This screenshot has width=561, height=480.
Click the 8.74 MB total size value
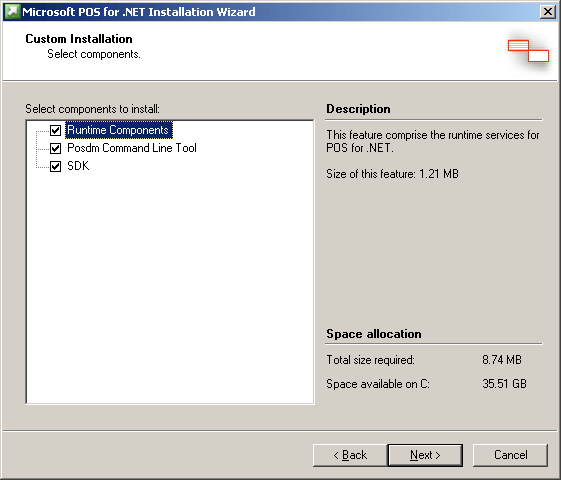point(502,359)
